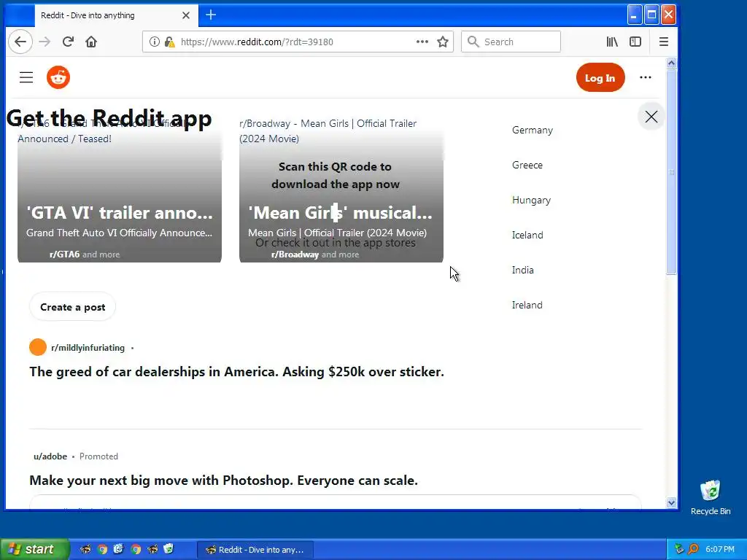Open the u/adobe profile link

pyautogui.click(x=50, y=456)
